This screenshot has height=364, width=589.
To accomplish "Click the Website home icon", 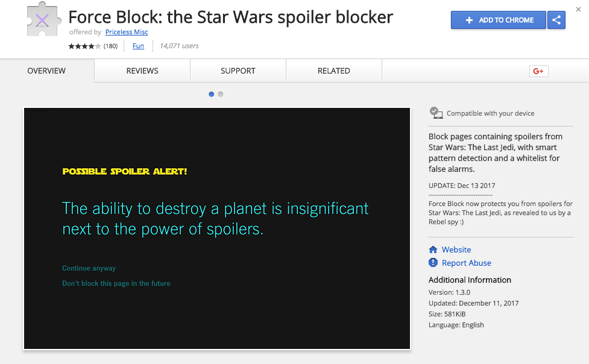I will point(433,249).
